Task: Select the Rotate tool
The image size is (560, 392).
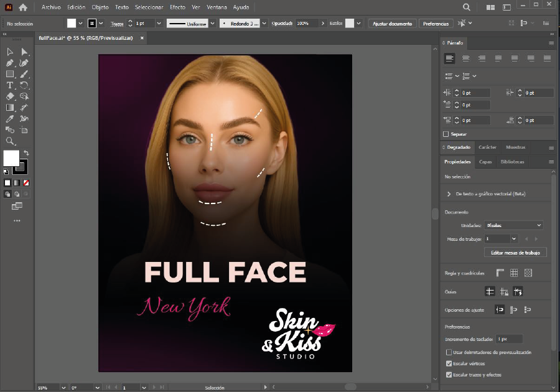Action: tap(24, 85)
